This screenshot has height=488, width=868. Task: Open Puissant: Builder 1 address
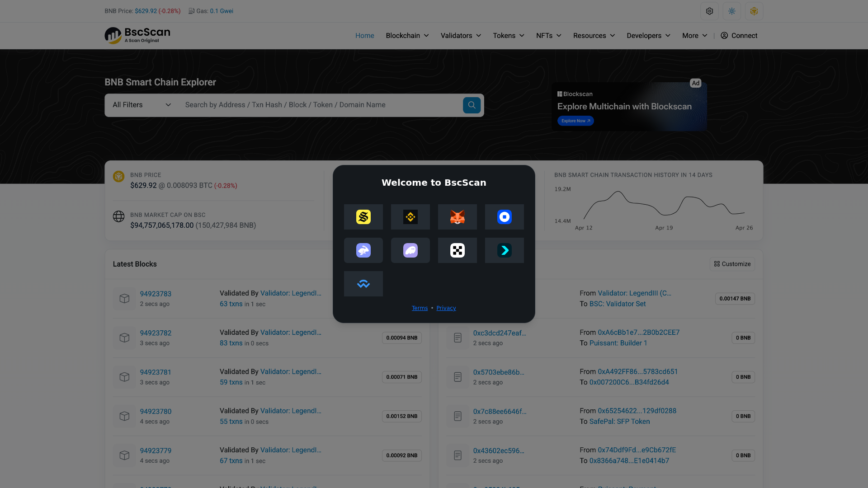click(618, 343)
